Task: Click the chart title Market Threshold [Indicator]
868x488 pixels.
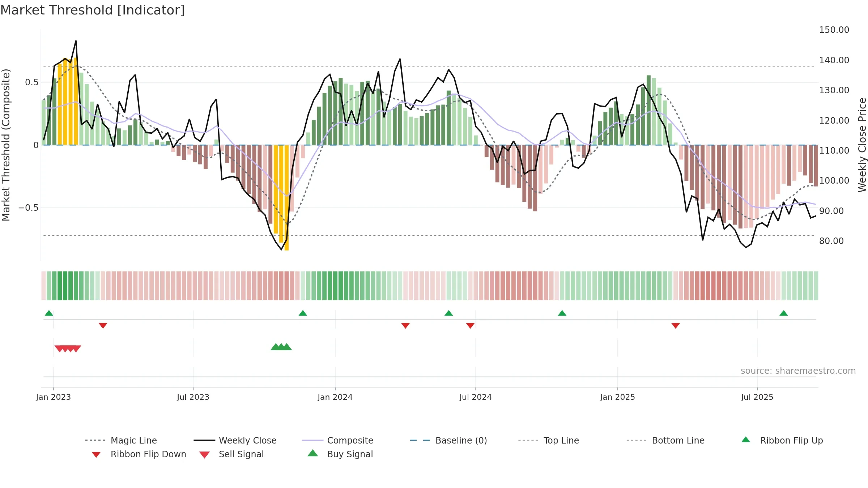Action: tap(93, 10)
